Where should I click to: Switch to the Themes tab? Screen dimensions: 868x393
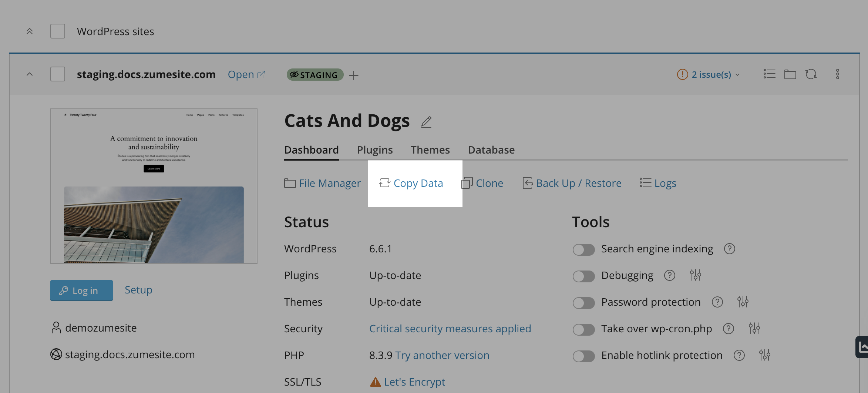430,150
